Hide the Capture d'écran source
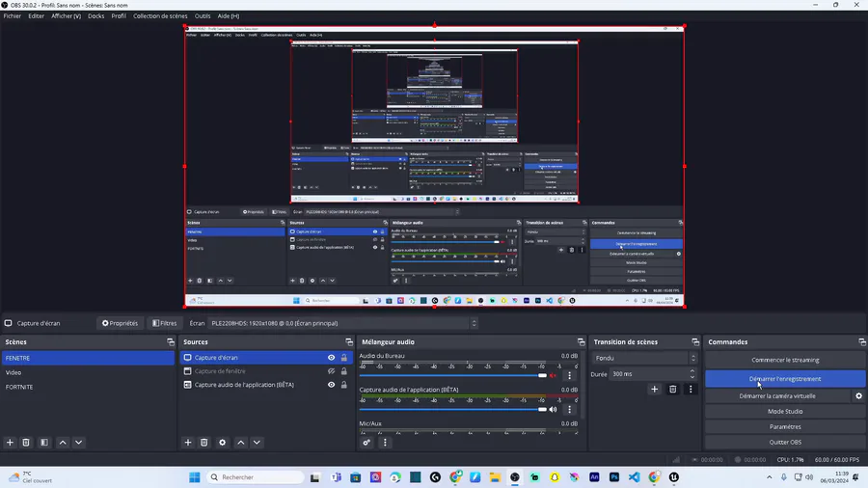This screenshot has height=488, width=868. [331, 358]
